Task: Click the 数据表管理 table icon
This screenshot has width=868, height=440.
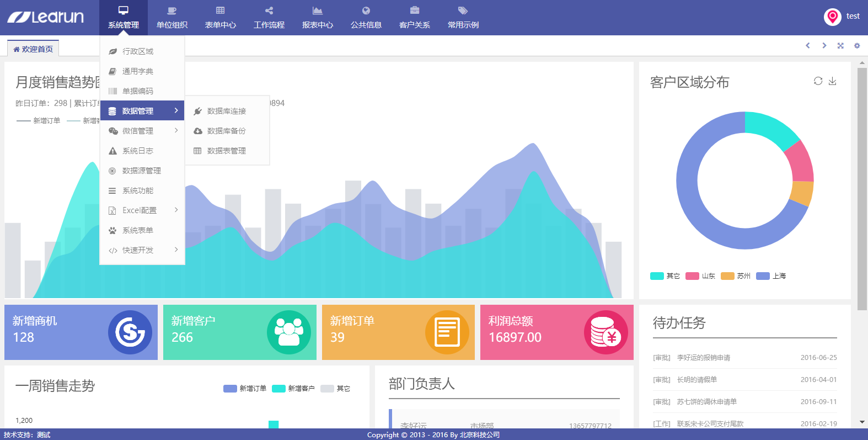Action: pyautogui.click(x=197, y=151)
